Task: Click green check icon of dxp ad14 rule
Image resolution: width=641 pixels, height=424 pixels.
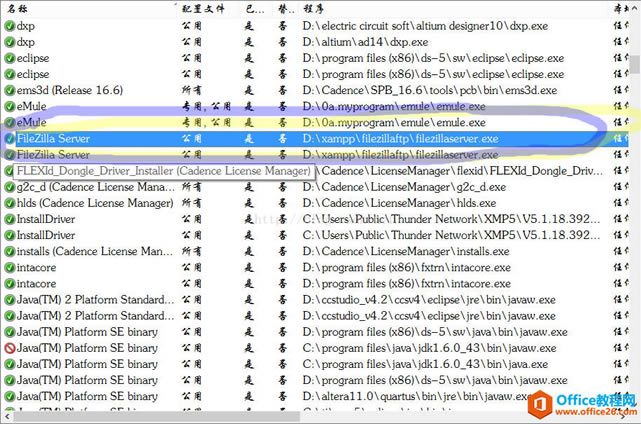Action: [x=10, y=42]
